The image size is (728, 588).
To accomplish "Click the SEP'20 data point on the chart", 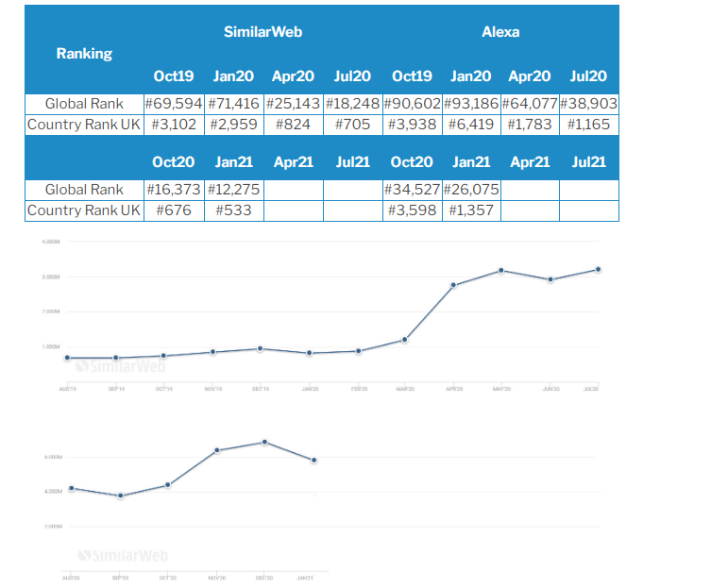I will tap(121, 496).
